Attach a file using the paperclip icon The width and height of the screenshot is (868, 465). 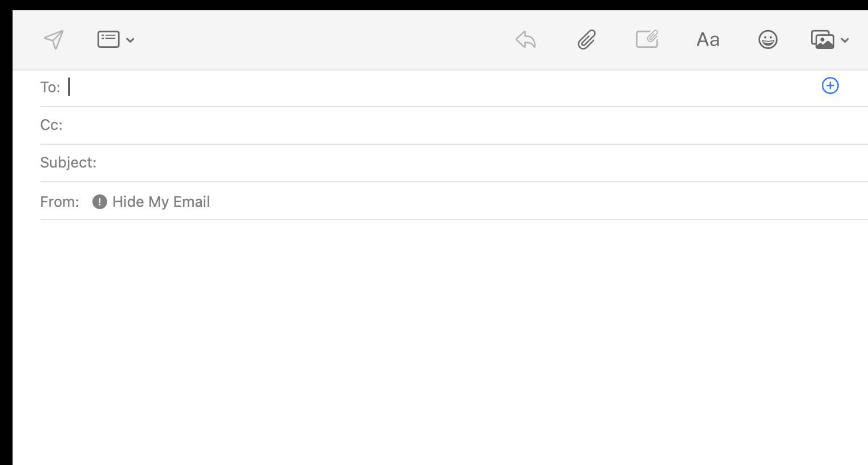tap(586, 39)
